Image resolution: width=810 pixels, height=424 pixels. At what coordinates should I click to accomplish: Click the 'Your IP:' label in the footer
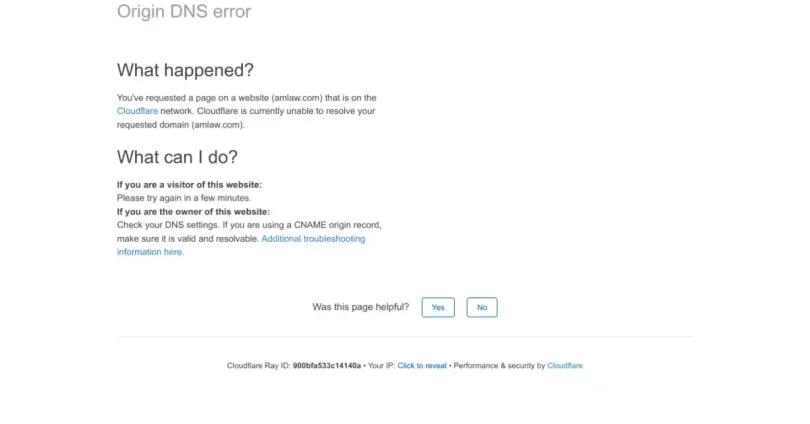click(381, 366)
